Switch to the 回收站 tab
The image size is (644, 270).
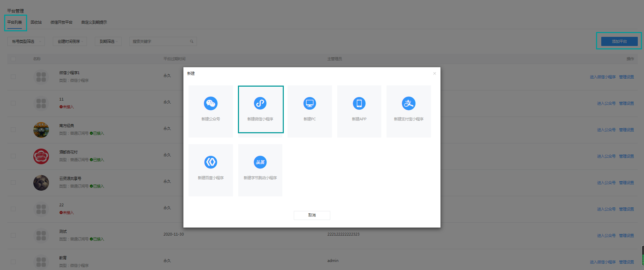(36, 22)
